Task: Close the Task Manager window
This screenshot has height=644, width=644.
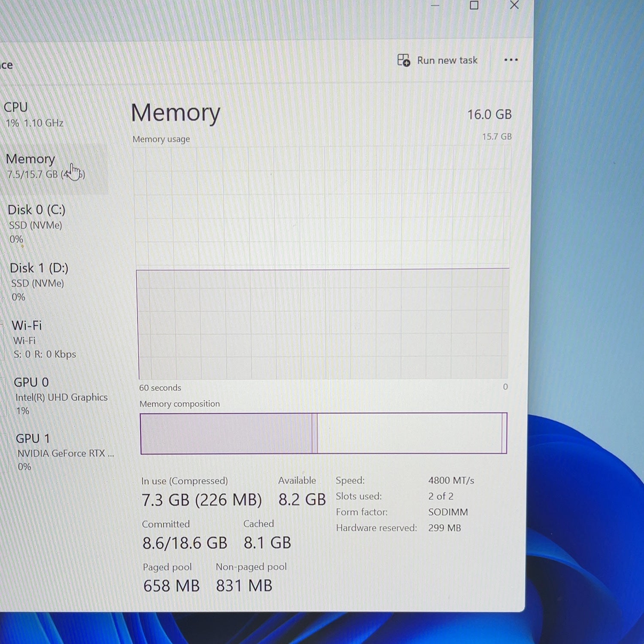Action: pos(514,5)
